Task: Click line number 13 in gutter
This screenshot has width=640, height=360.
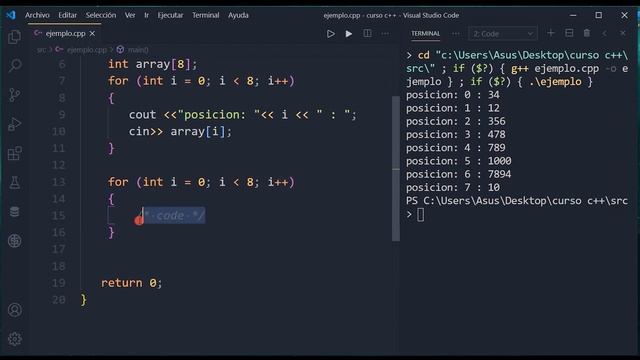Action: (58, 182)
